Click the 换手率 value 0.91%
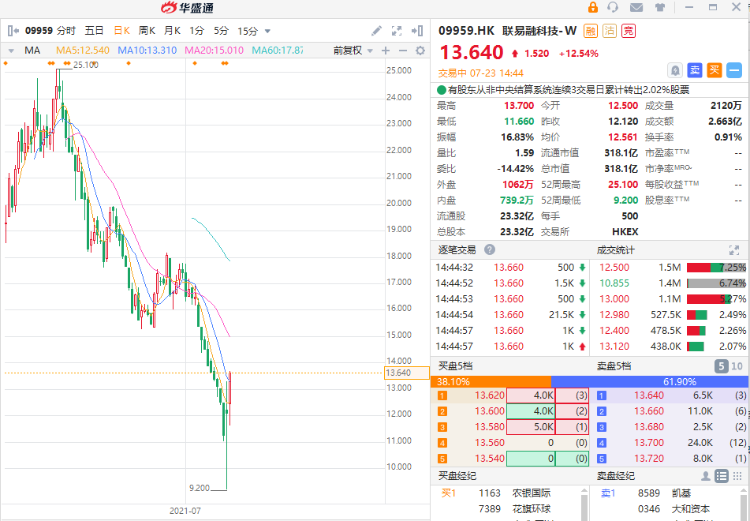The height and width of the screenshot is (521, 750). pyautogui.click(x=728, y=137)
